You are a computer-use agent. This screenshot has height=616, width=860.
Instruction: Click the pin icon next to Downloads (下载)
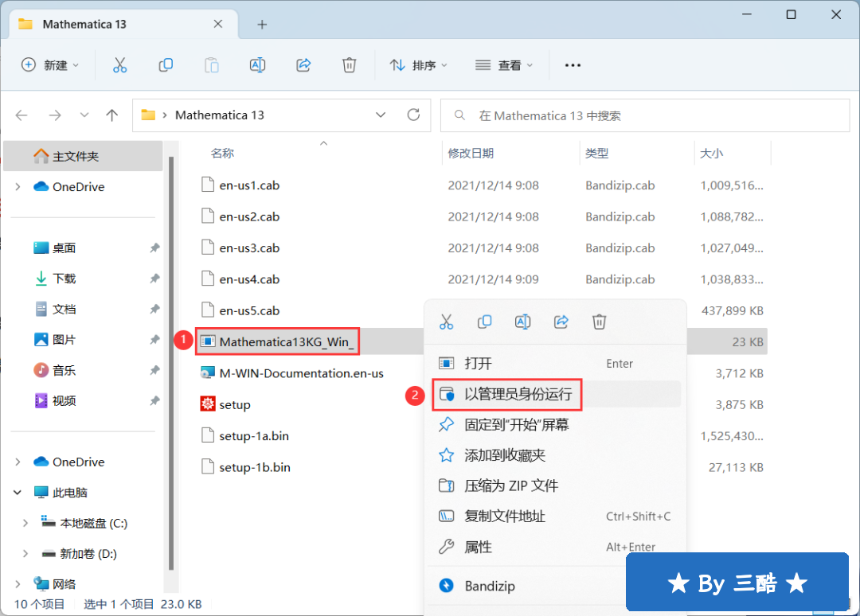[154, 279]
